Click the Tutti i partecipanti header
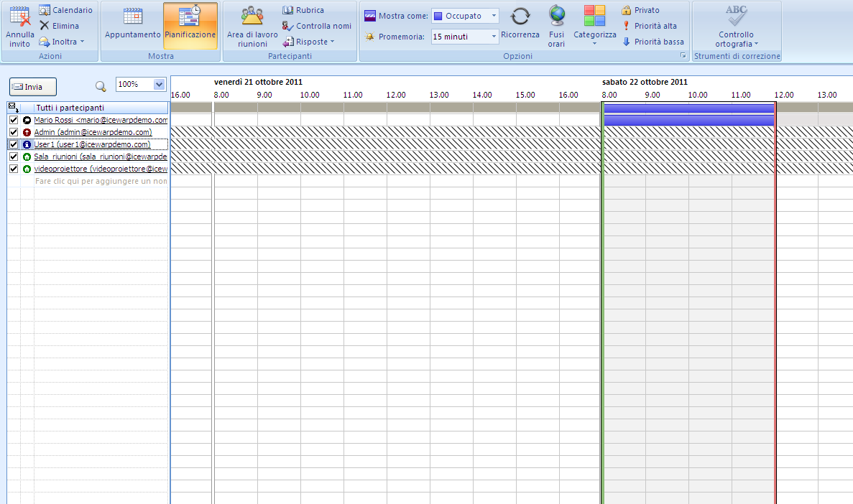 coord(70,108)
